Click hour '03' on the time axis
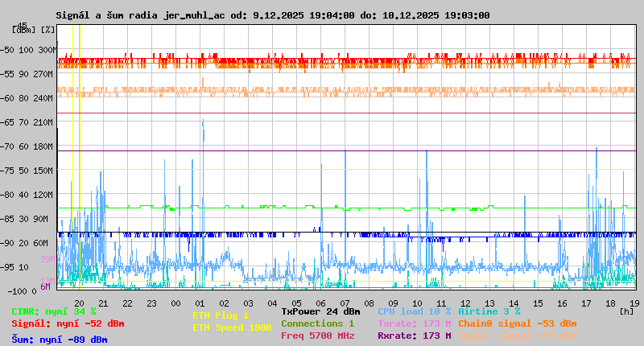The image size is (644, 346). (x=248, y=303)
